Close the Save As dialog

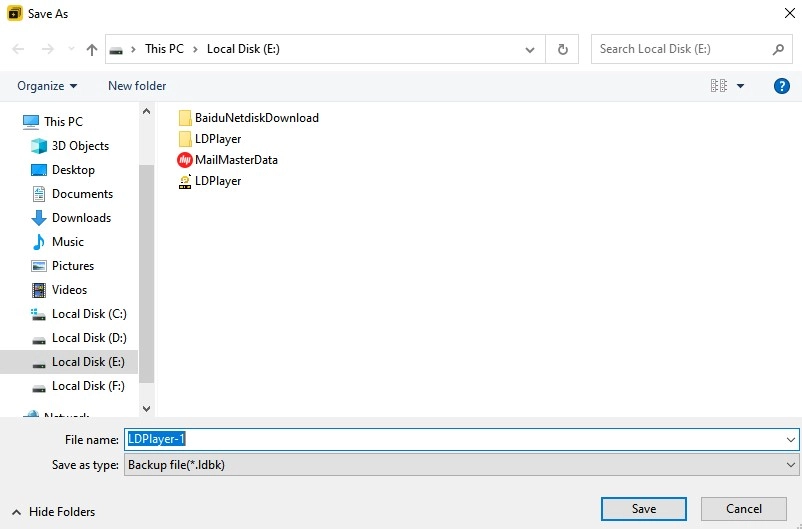790,13
